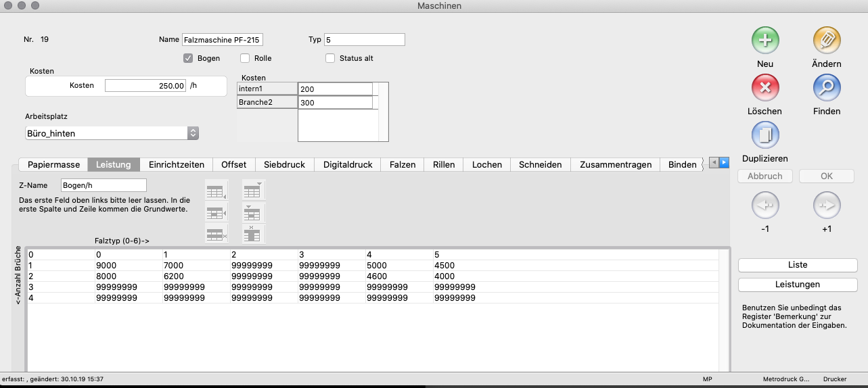
Task: Click into the Z-Name field Bogen/h
Action: (x=103, y=185)
